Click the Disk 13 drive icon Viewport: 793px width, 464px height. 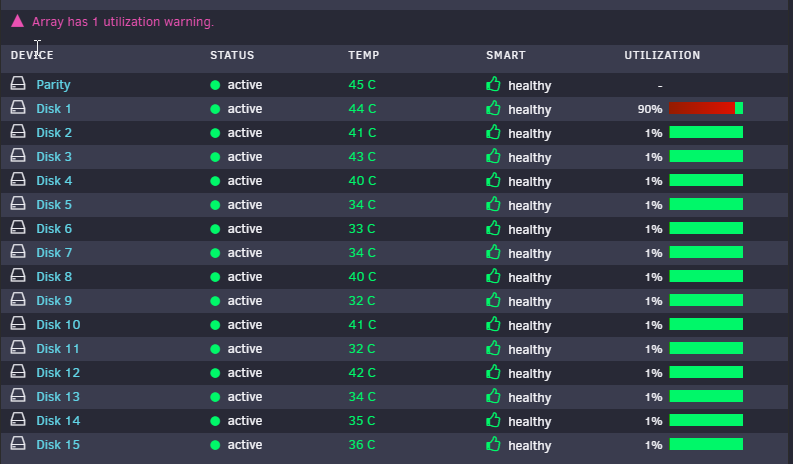coord(18,396)
